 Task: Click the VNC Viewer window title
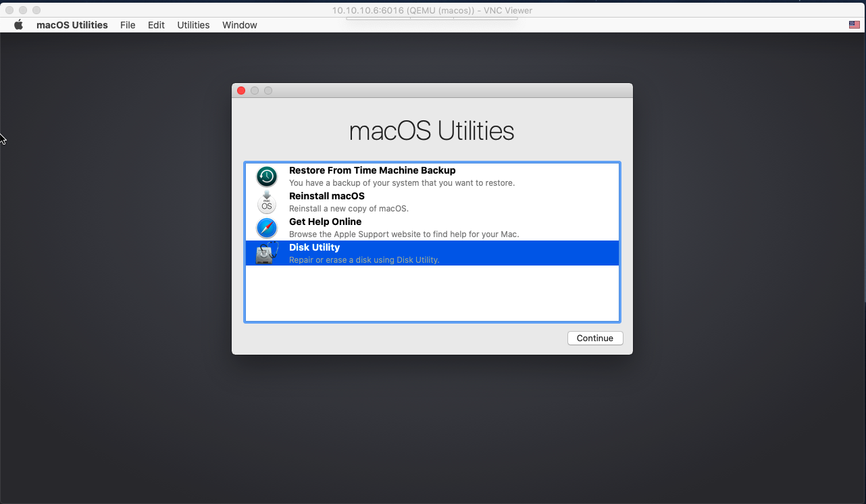pos(432,10)
